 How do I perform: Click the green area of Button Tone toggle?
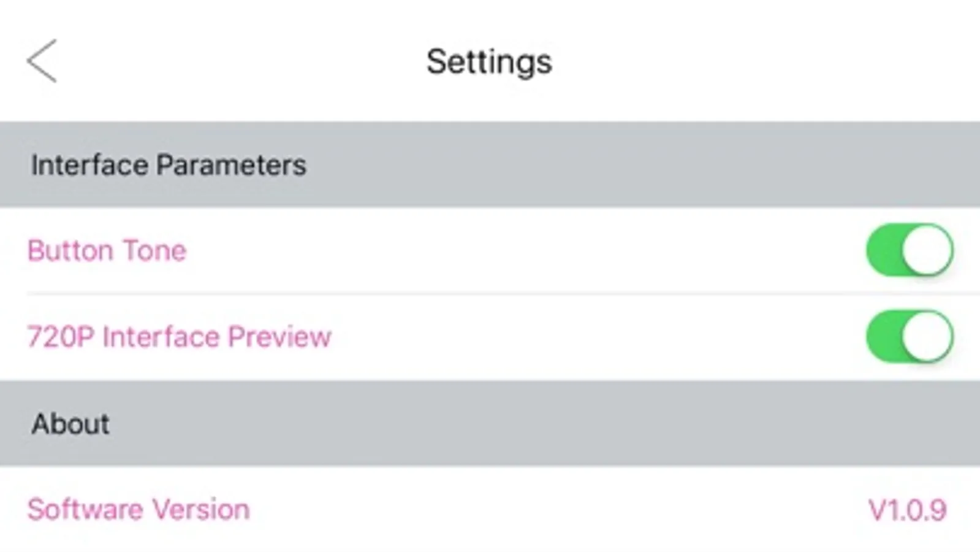click(883, 250)
